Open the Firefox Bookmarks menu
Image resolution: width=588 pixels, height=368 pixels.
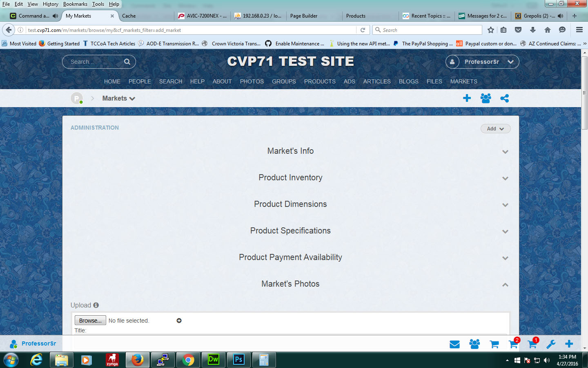(75, 4)
